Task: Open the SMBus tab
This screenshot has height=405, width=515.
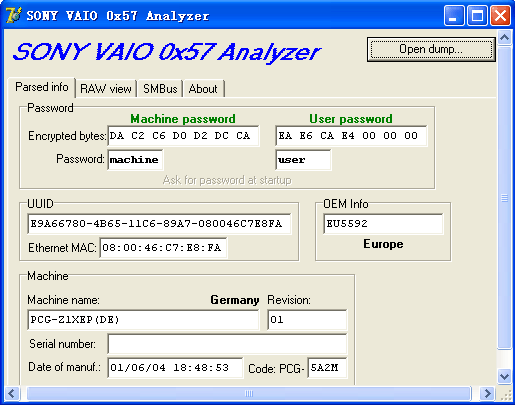Action: click(x=160, y=89)
